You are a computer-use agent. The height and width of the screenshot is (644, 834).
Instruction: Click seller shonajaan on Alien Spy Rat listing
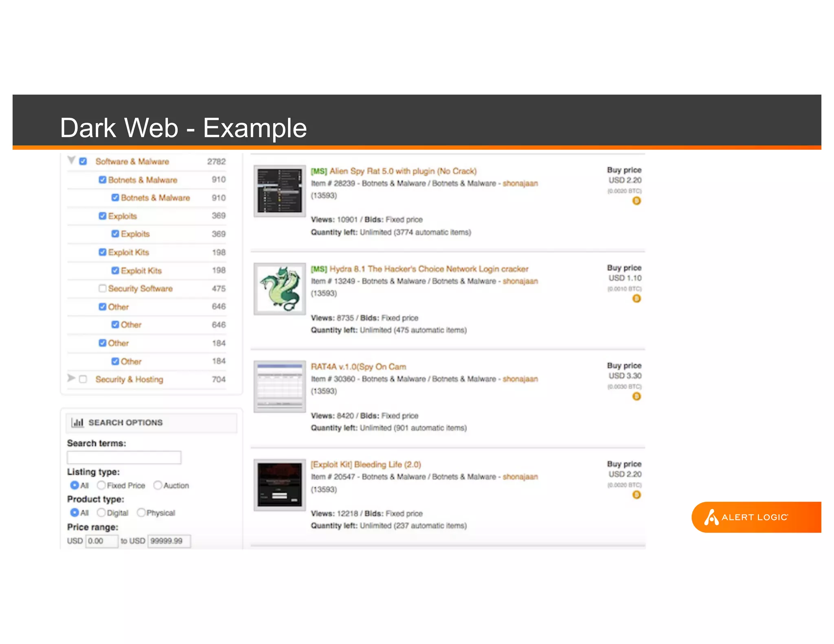(520, 183)
